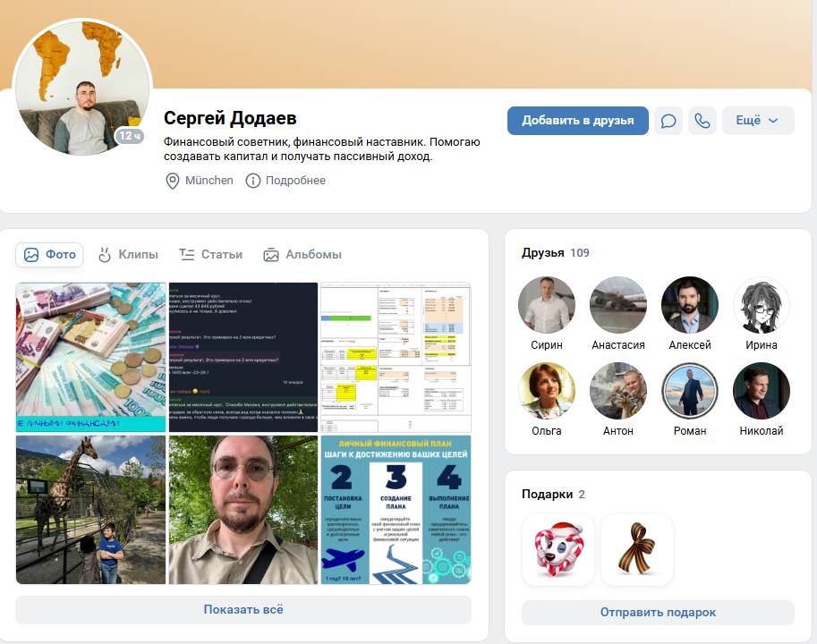Viewport: 817px width, 644px height.
Task: Open the selfie with round glasses photo
Action: 243,510
